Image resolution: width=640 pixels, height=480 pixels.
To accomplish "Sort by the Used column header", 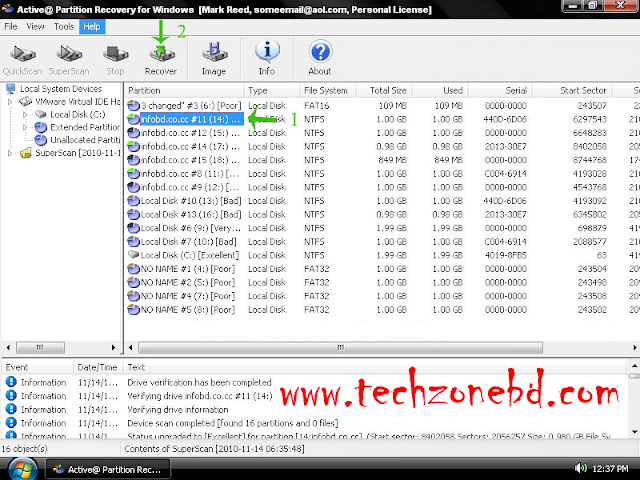I will 440,90.
